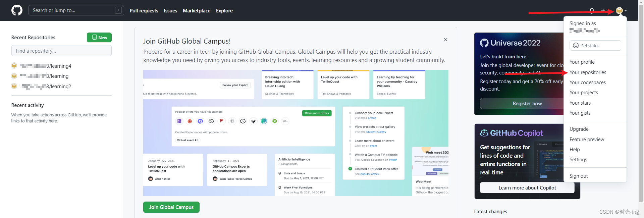This screenshot has height=218, width=644.
Task: Select Your stars from user menu
Action: click(x=580, y=103)
